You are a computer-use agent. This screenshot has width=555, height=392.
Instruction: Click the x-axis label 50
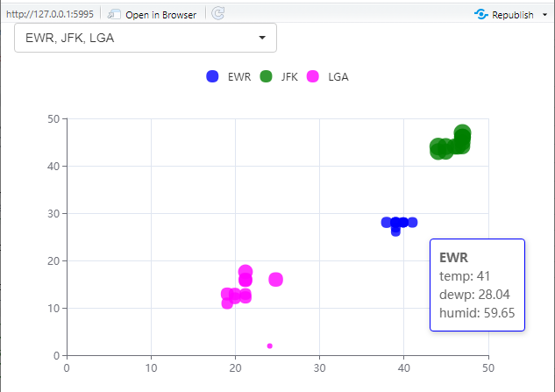(488, 368)
